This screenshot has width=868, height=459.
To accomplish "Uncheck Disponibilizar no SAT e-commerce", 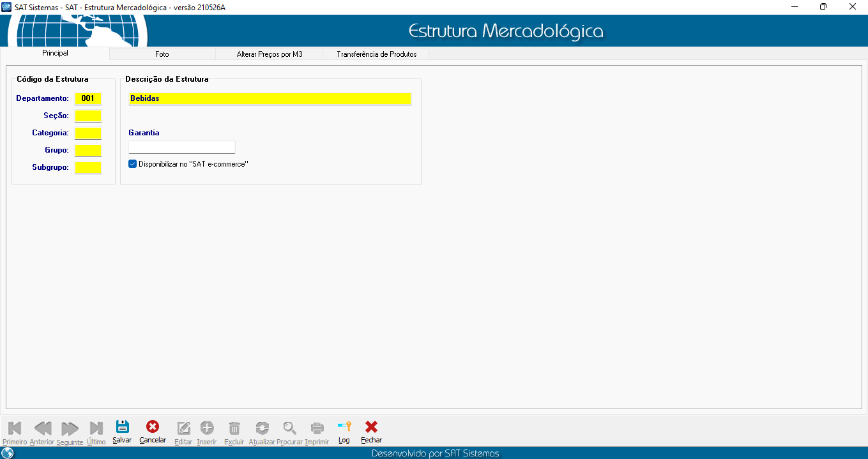I will pos(133,164).
